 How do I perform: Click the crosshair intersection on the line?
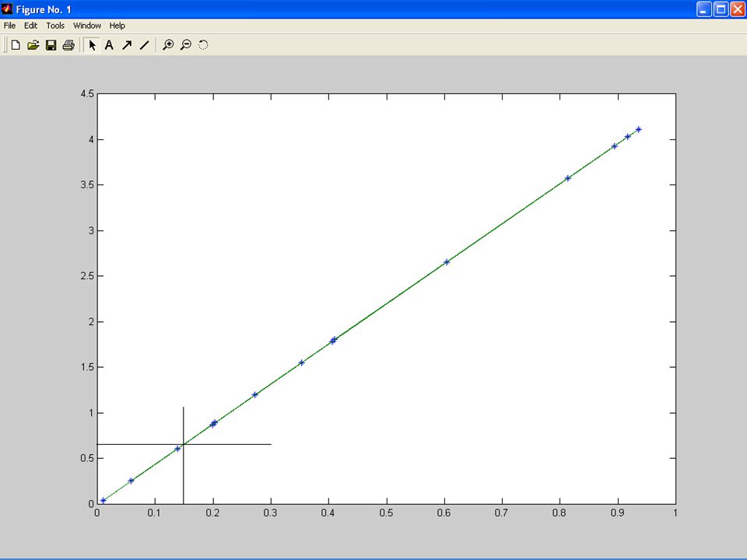point(184,444)
